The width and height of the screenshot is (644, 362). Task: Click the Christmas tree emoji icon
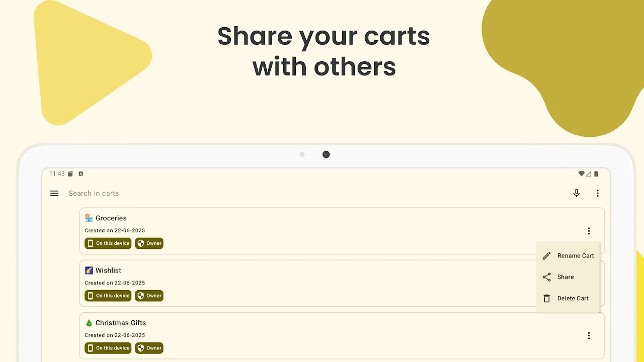pyautogui.click(x=89, y=323)
